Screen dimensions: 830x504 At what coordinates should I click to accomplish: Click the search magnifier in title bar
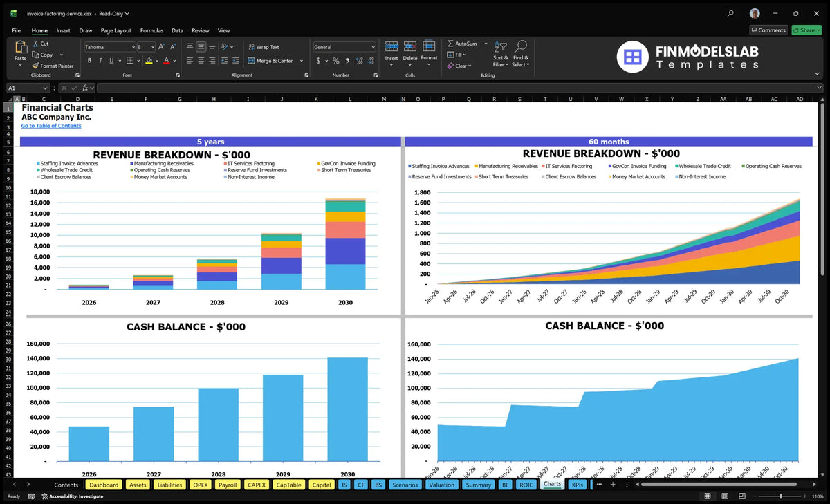tap(730, 13)
